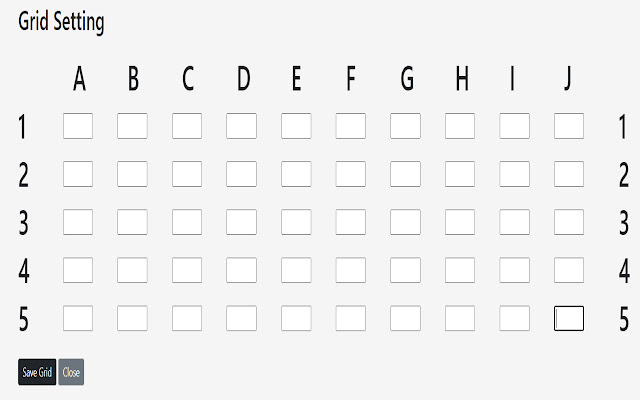Click the cell in column F, row 1
Screen dimensions: 640x400
click(x=350, y=126)
